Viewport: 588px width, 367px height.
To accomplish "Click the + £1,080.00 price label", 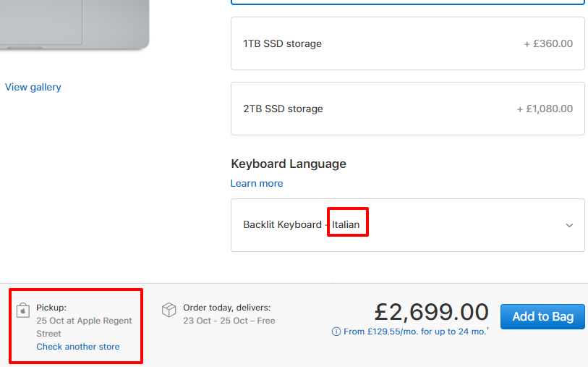I will [545, 109].
